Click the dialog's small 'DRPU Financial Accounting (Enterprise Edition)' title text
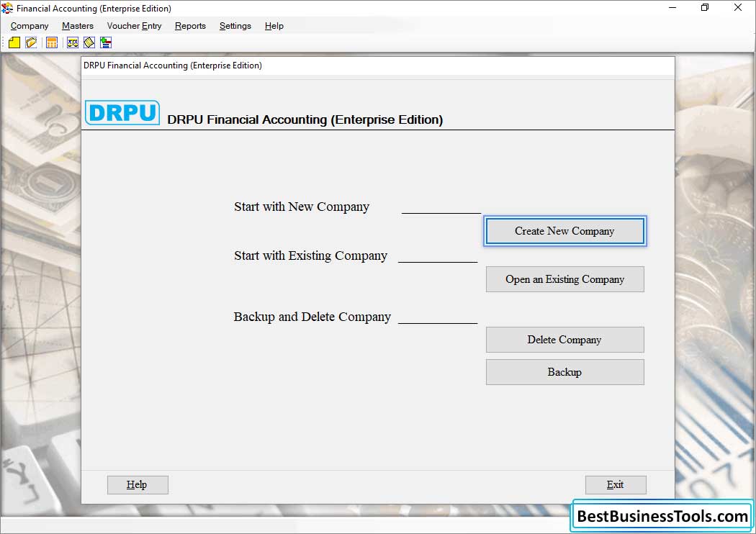The width and height of the screenshot is (756, 534). pos(173,65)
